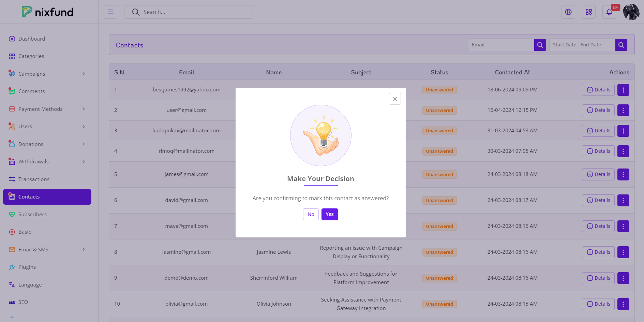Open the notifications bell icon
Image resolution: width=644 pixels, height=322 pixels.
(x=609, y=12)
